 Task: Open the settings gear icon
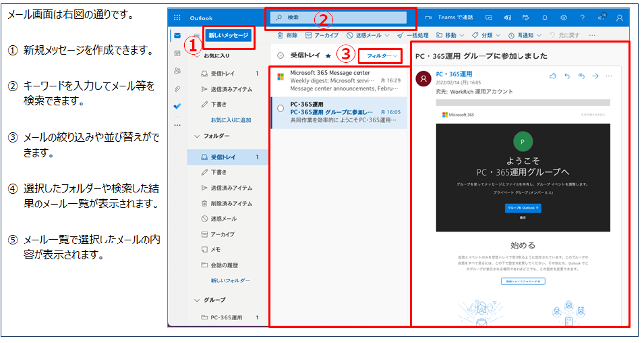564,18
